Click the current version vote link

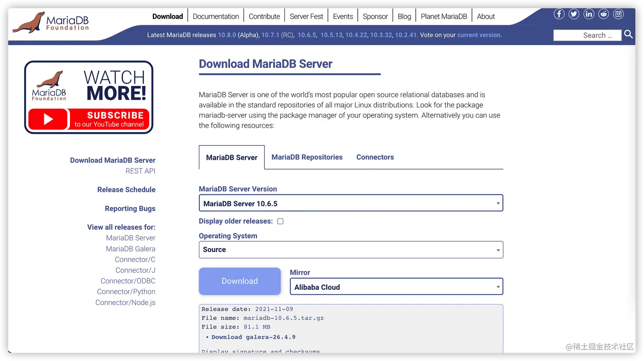tap(479, 35)
